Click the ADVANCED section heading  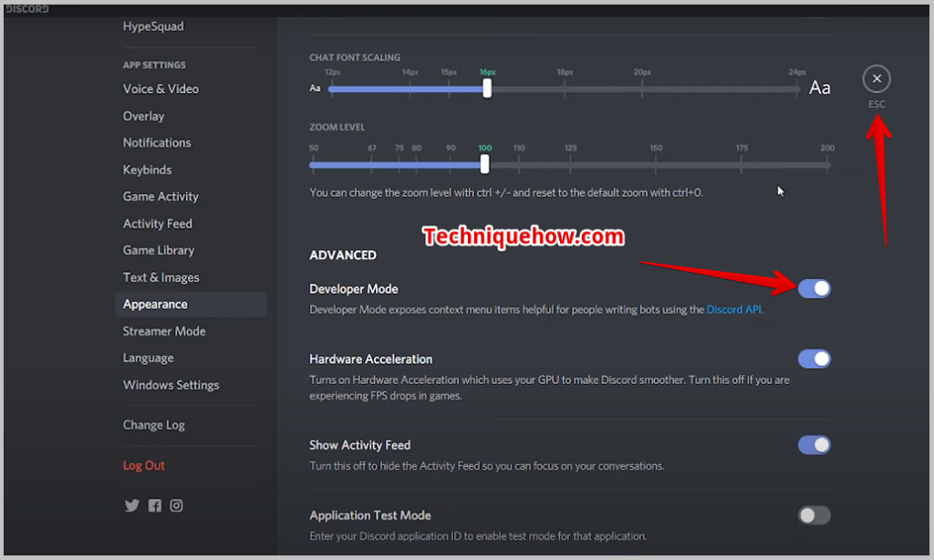click(x=343, y=255)
